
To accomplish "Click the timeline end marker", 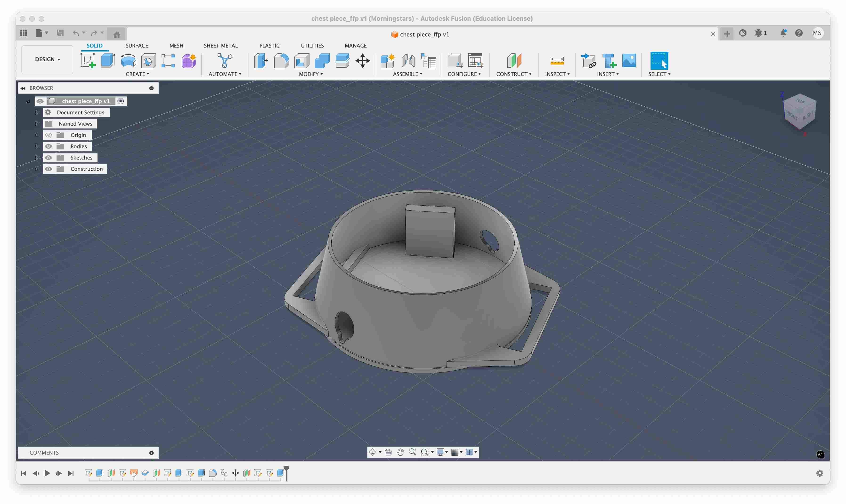I will click(287, 473).
